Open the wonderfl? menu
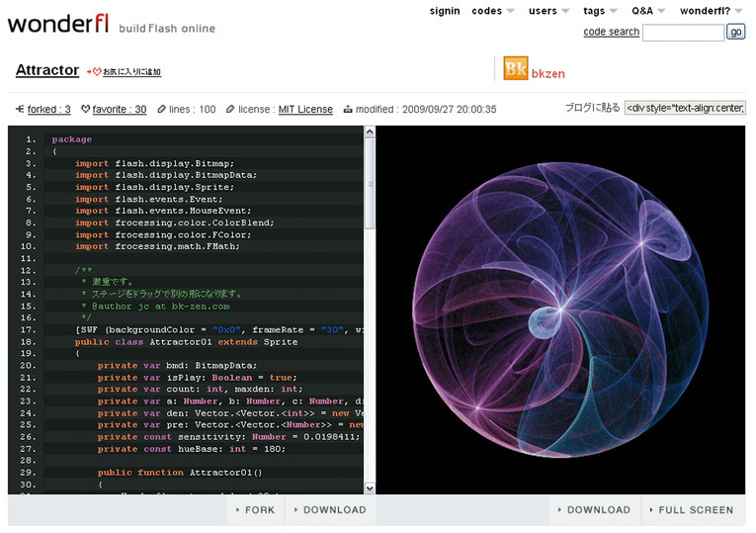Image resolution: width=756 pixels, height=533 pixels. click(x=705, y=11)
